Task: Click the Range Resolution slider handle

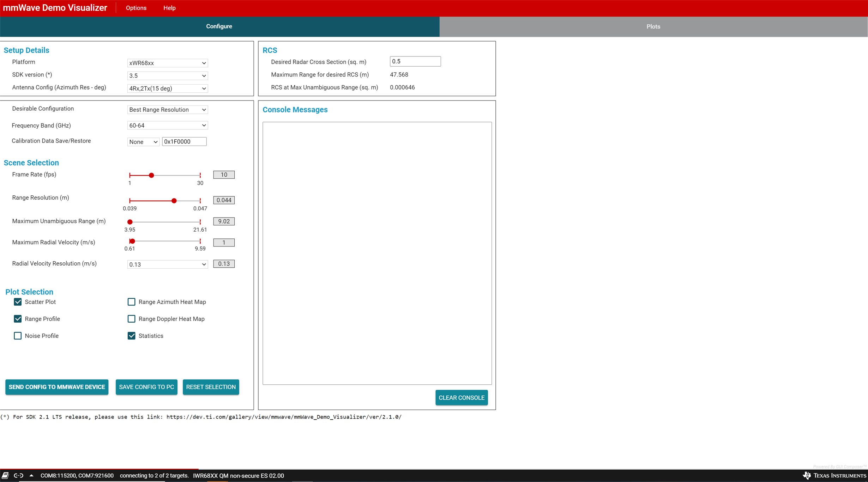Action: [x=174, y=201]
